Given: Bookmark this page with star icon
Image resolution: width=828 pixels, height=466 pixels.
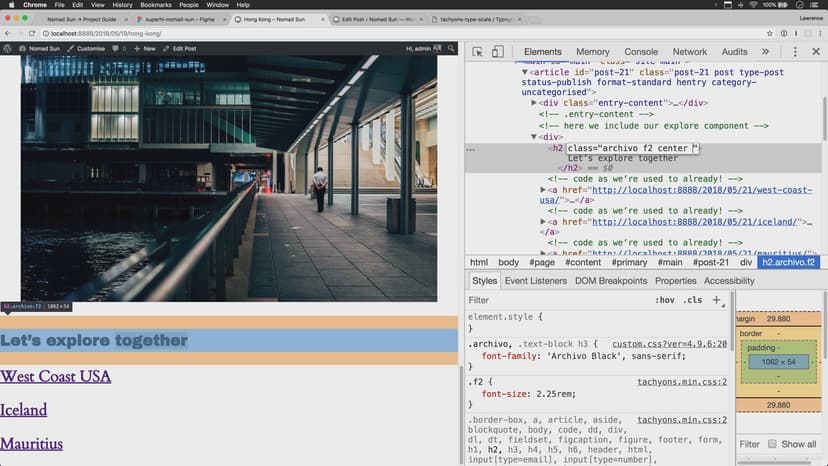Looking at the screenshot, I should point(770,33).
